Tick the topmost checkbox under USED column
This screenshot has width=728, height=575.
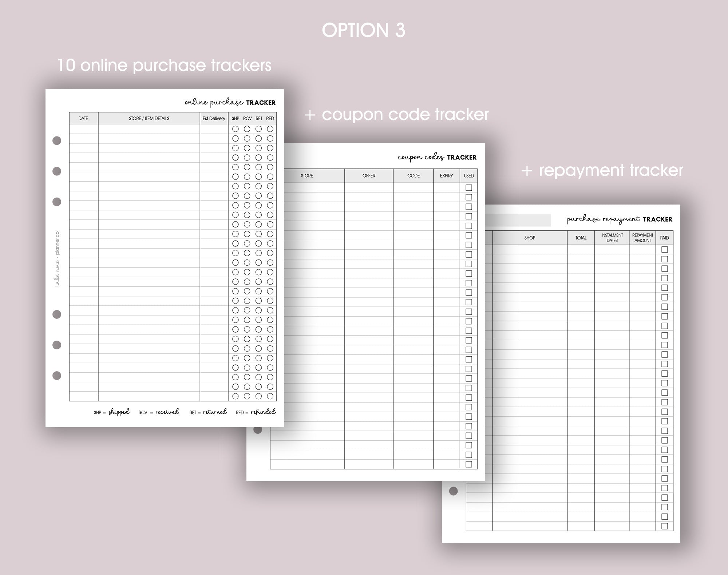pos(469,188)
